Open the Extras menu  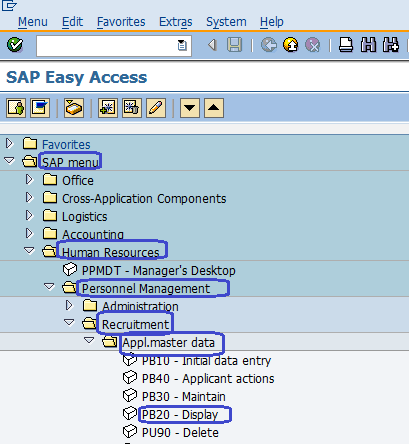(x=176, y=22)
